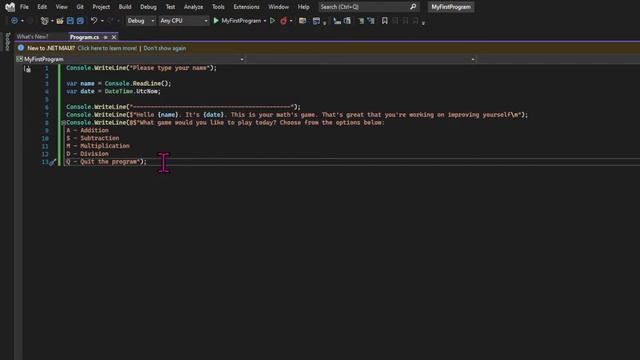Open the New Project dropdown arrow
Viewport: 640px width, 360px height.
[x=52, y=21]
